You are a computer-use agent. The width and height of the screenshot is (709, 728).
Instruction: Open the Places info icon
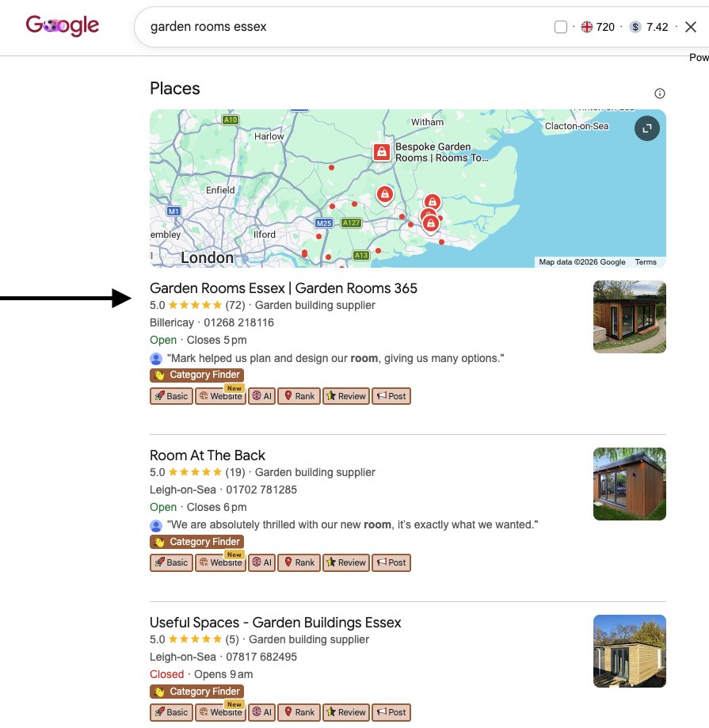(659, 93)
